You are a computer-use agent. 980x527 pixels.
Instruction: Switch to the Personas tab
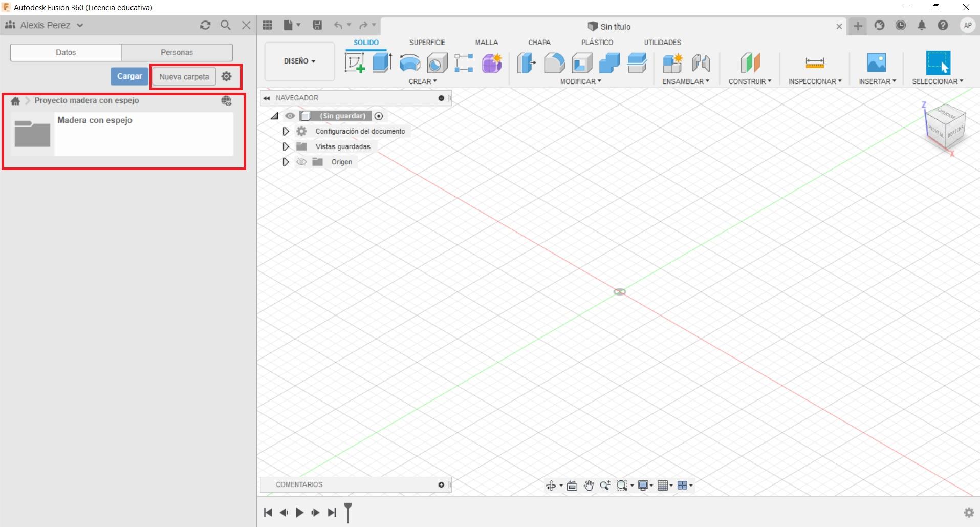[177, 52]
